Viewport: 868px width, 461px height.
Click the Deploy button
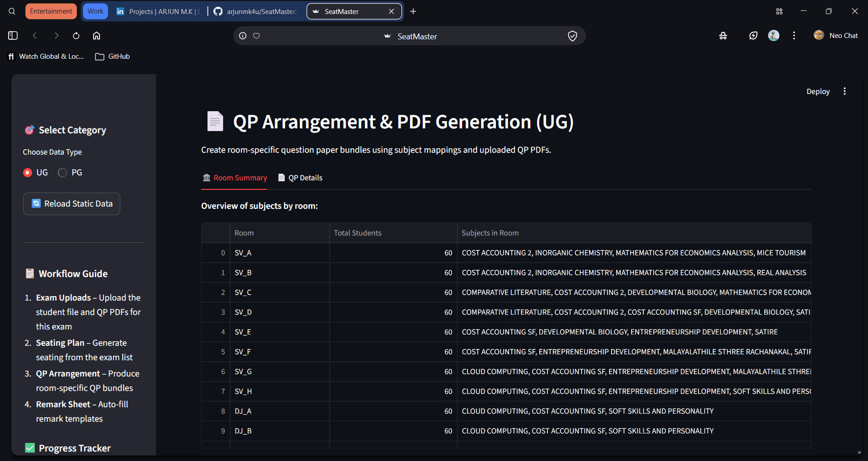pyautogui.click(x=818, y=91)
